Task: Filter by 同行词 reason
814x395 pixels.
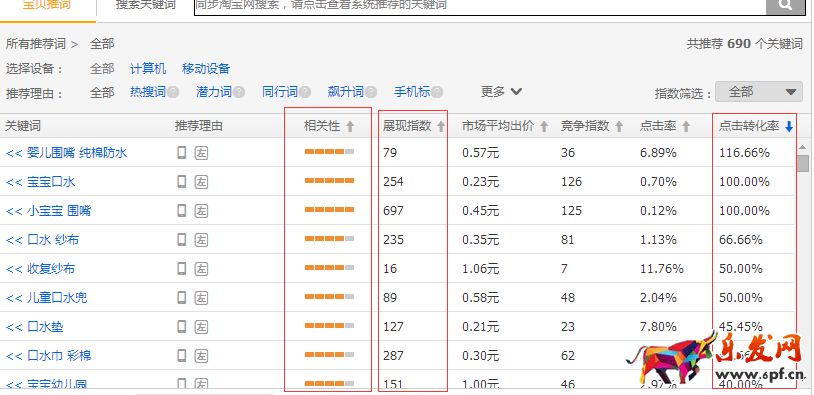Action: pos(280,92)
